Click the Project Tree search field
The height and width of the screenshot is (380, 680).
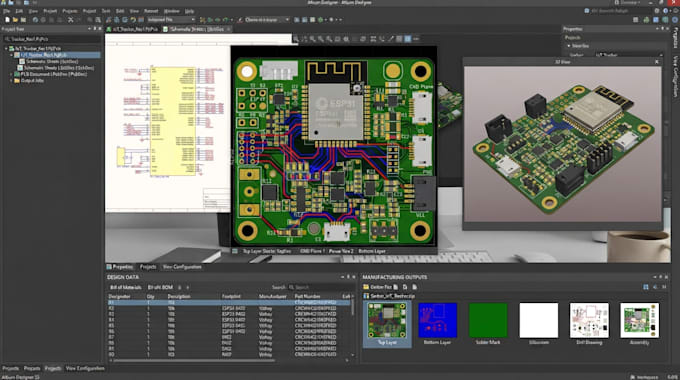click(52, 39)
